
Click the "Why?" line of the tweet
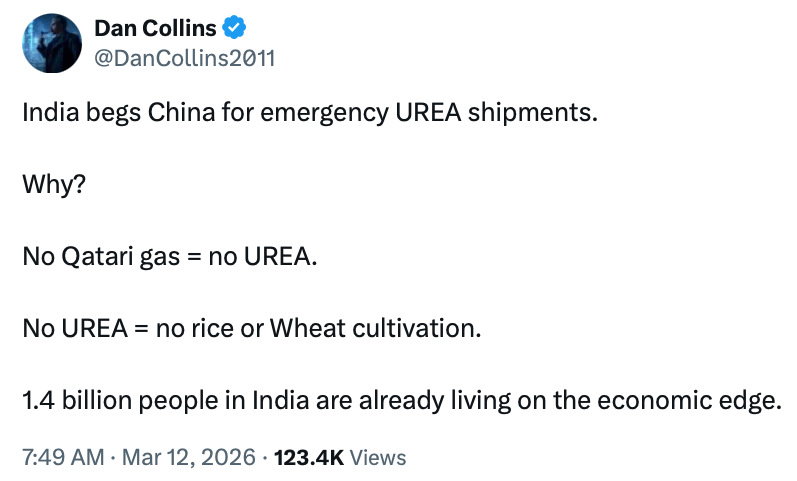click(x=49, y=184)
